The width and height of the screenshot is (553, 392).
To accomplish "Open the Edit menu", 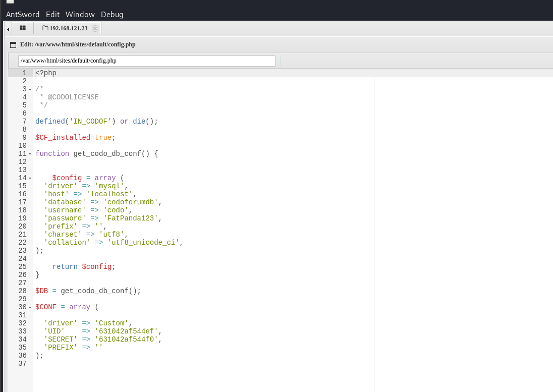I will [x=52, y=15].
